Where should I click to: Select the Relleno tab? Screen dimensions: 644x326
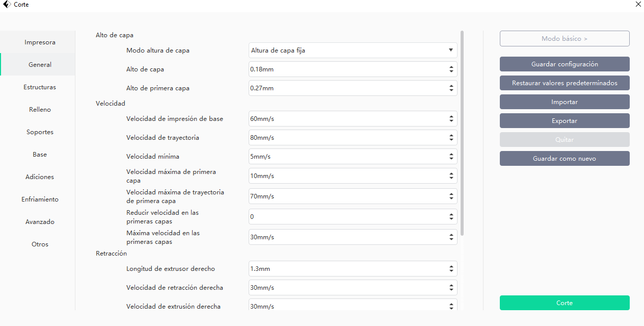[x=40, y=110]
